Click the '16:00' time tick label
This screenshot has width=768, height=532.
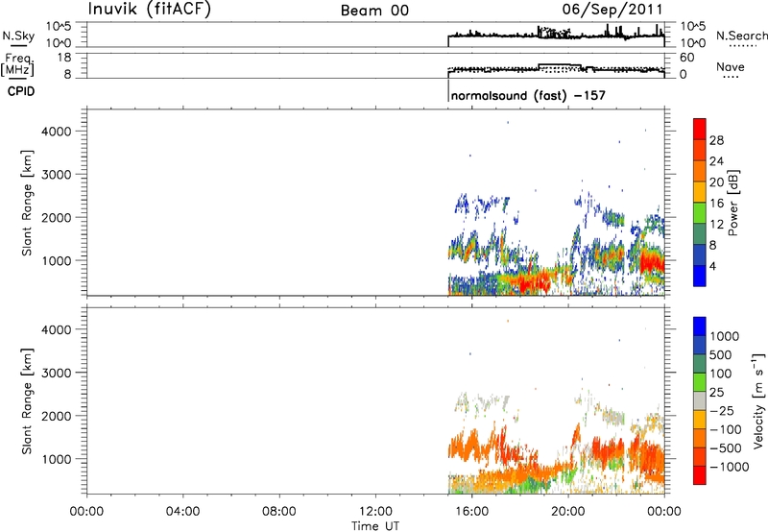[x=471, y=512]
